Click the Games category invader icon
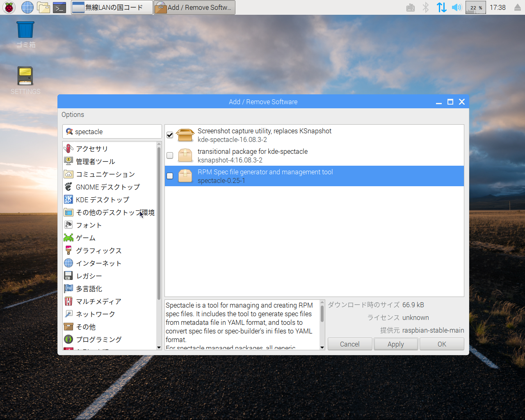This screenshot has height=420, width=525. coord(68,238)
